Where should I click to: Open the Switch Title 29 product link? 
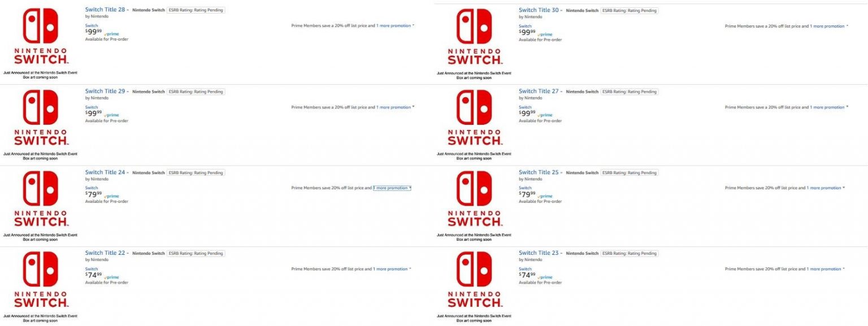[105, 91]
